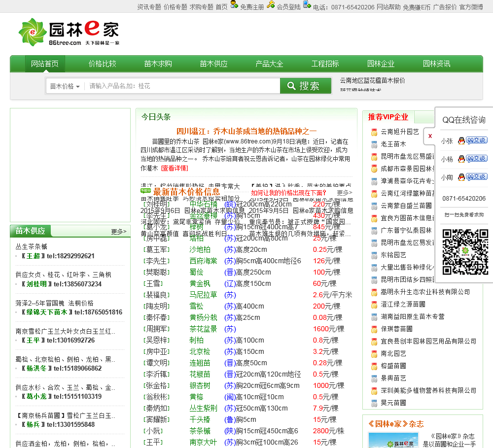Click 会员登陆 link in top bar
The width and height of the screenshot is (493, 448).
tap(288, 7)
